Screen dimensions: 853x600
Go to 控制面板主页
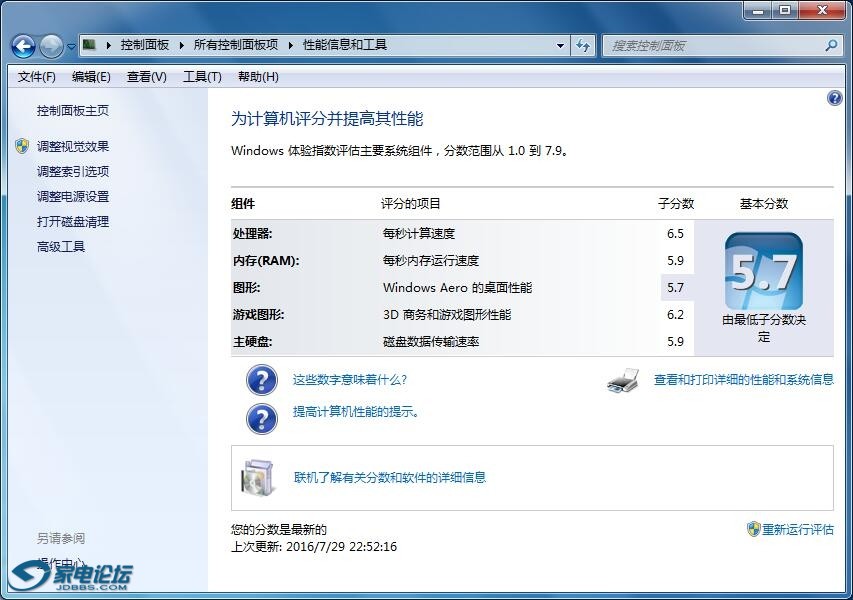pos(73,111)
